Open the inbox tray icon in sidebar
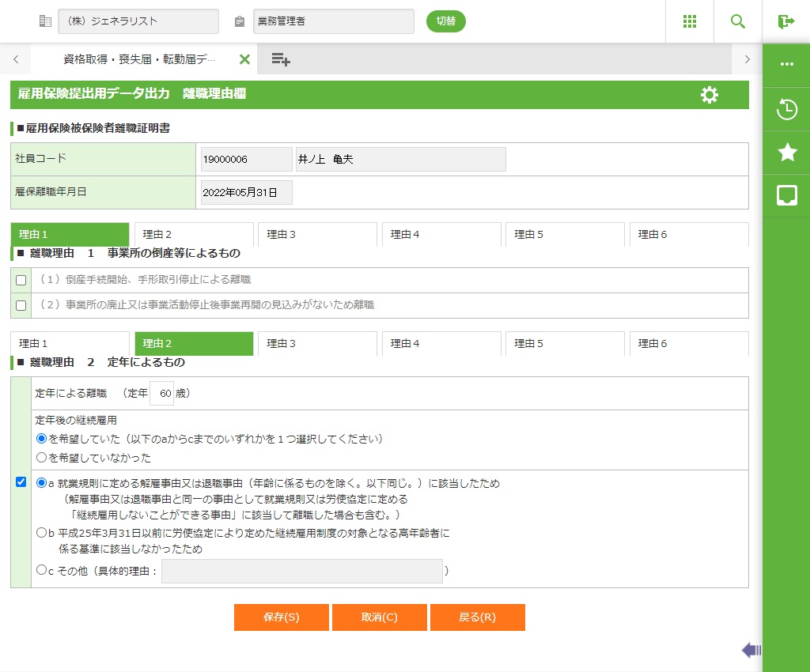 pos(786,195)
